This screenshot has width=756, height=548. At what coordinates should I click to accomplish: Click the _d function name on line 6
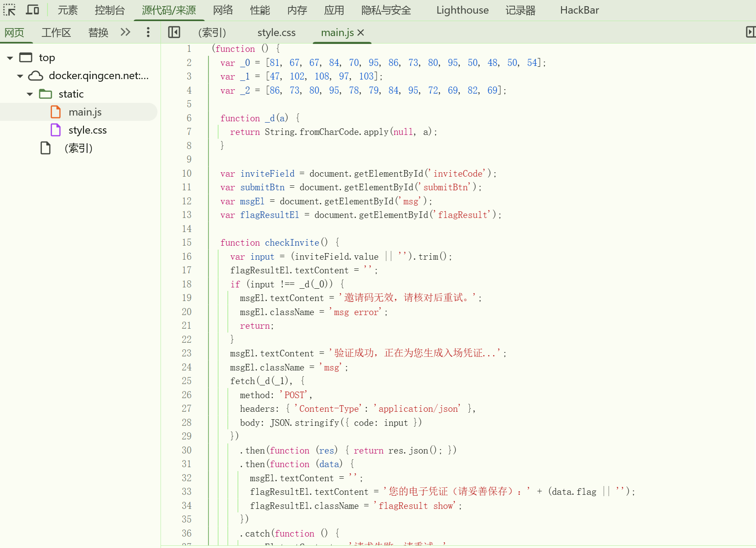pos(270,118)
